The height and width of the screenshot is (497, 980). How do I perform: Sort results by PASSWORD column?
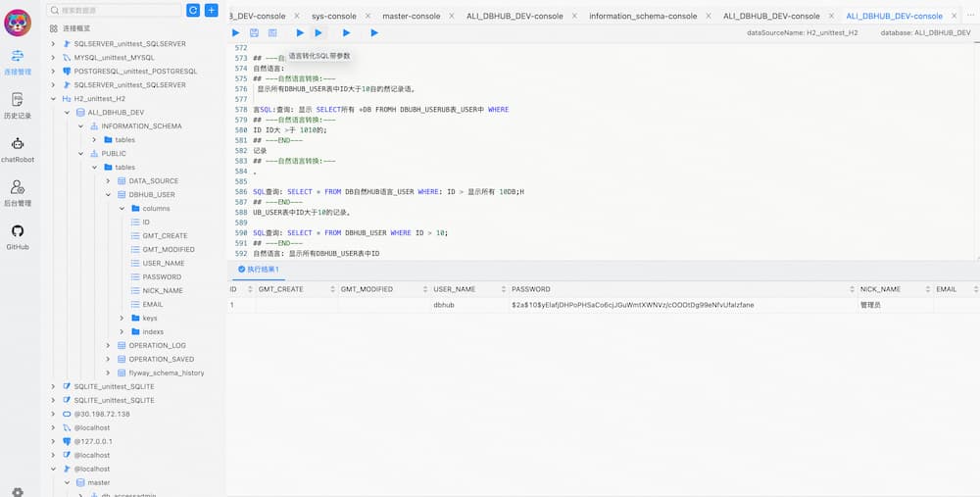(x=852, y=289)
